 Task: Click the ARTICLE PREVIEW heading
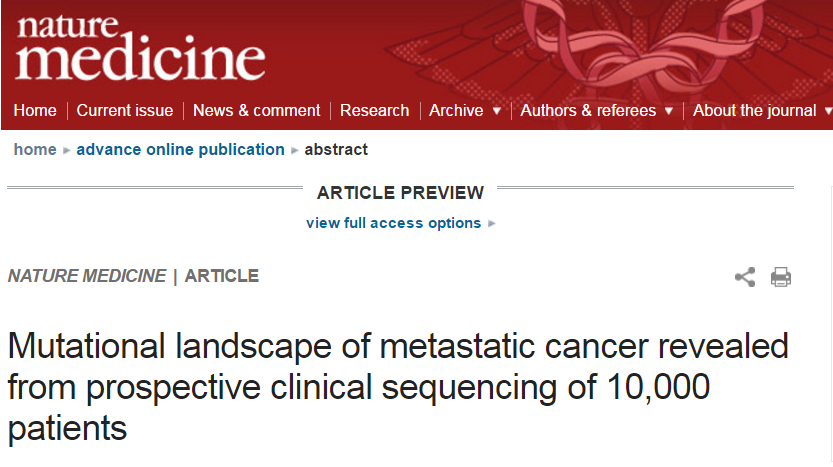(x=400, y=193)
